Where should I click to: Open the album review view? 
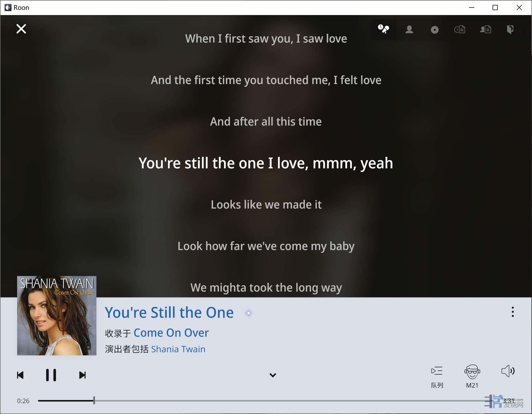460,29
